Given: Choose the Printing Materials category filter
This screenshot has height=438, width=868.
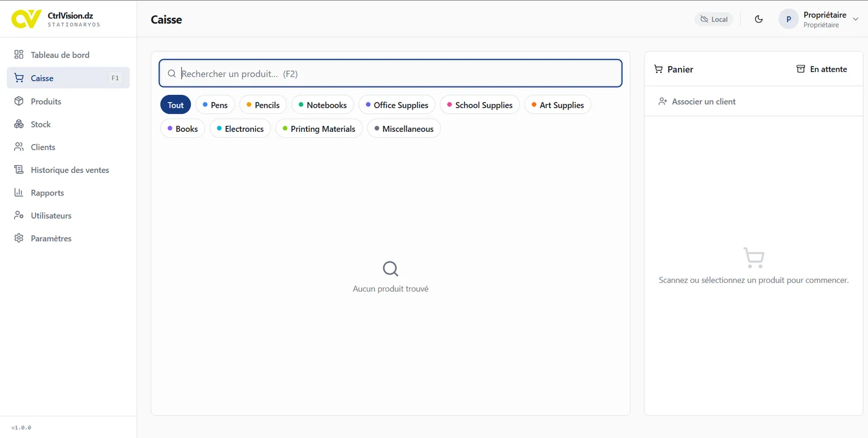Looking at the screenshot, I should (319, 128).
